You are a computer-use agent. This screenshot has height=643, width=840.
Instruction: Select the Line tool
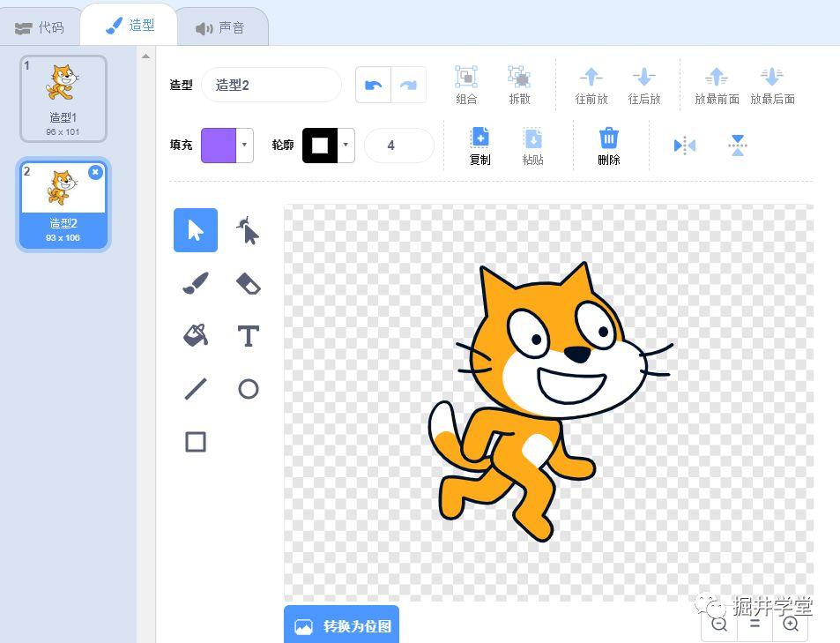click(x=196, y=389)
